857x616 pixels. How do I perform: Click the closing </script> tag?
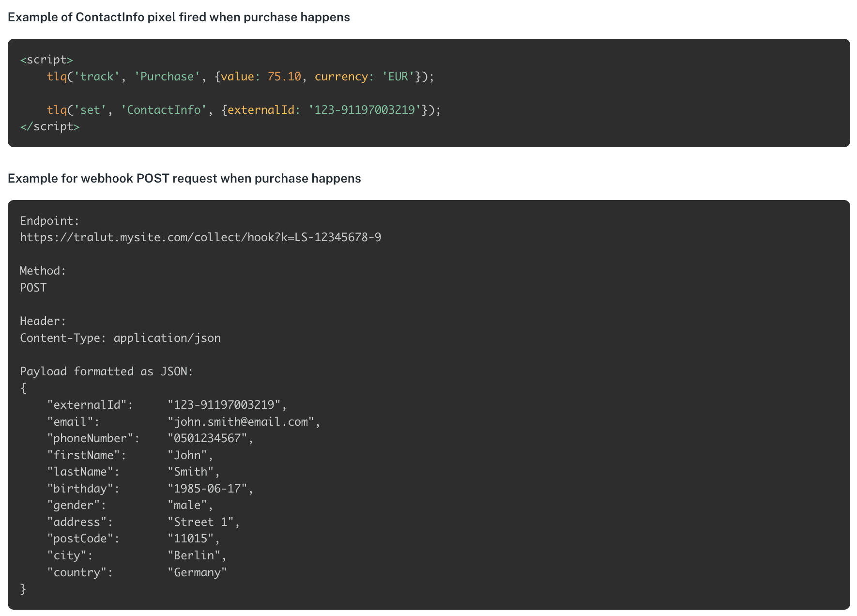coord(50,126)
